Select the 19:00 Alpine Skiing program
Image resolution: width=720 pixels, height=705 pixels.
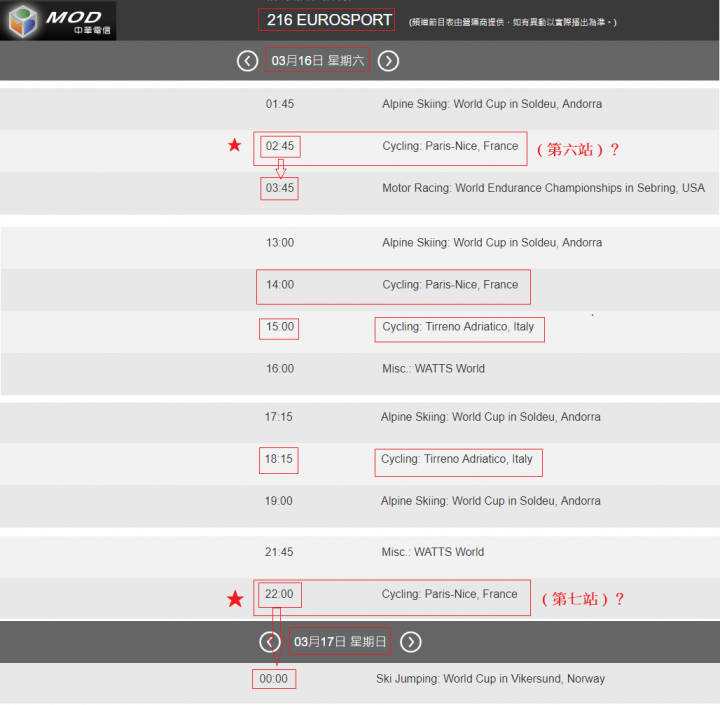point(490,501)
